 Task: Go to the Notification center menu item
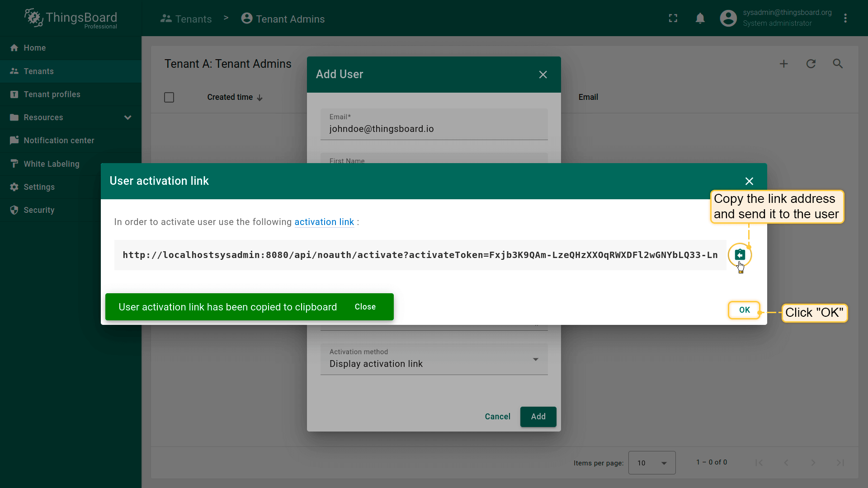pyautogui.click(x=59, y=141)
